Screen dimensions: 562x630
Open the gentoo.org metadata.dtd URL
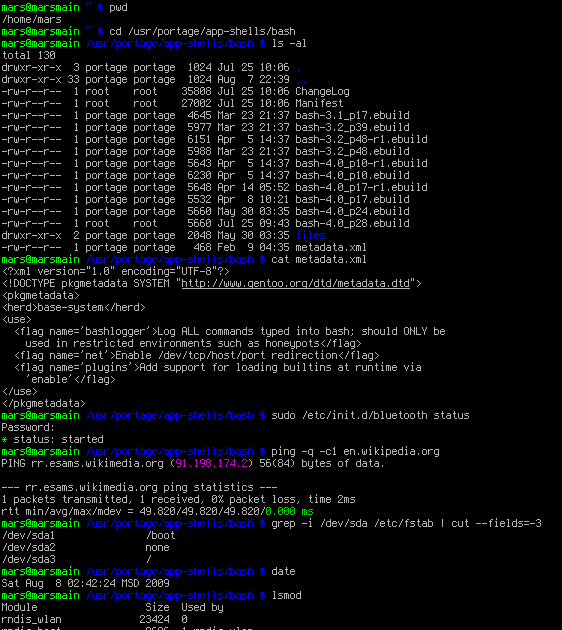pyautogui.click(x=296, y=284)
